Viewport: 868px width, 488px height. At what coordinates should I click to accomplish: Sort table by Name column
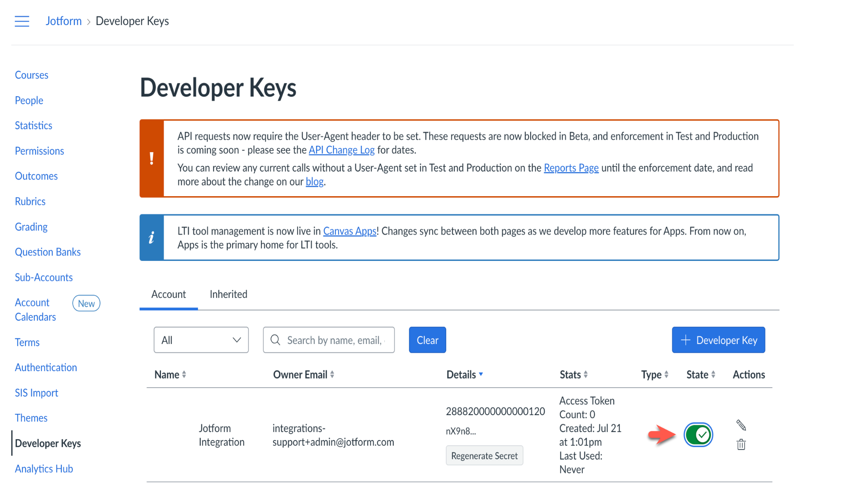coord(170,374)
